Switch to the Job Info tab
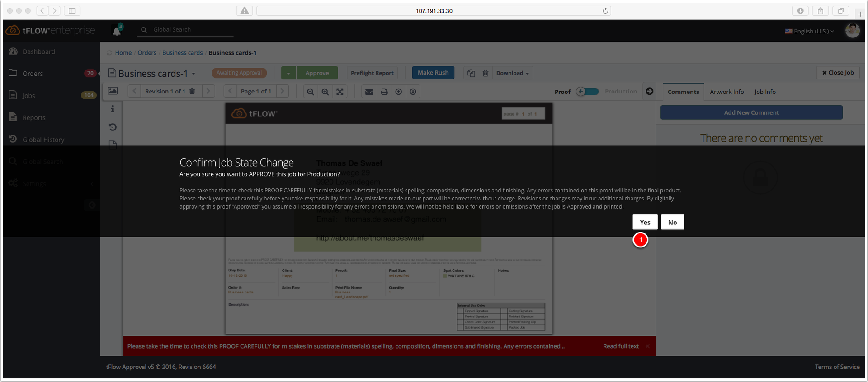This screenshot has height=382, width=868. 765,92
